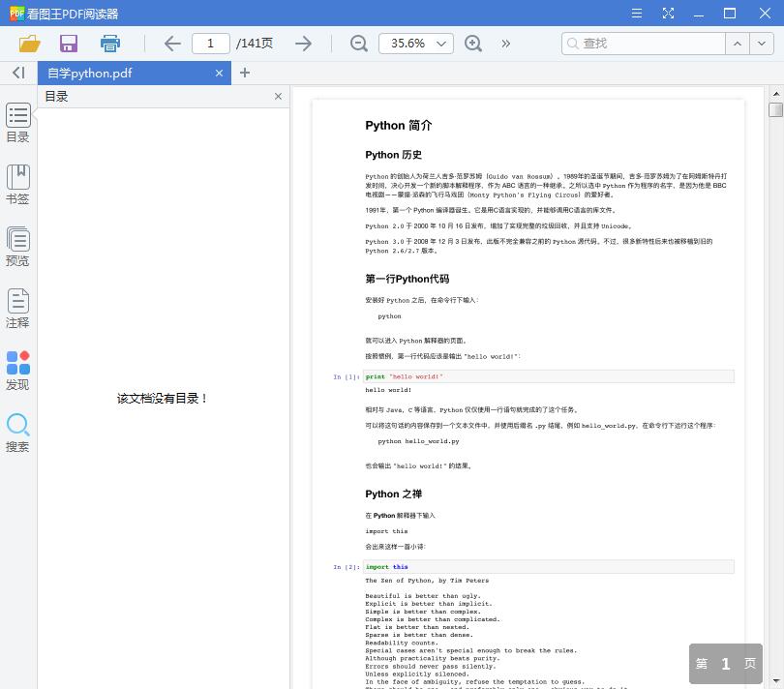Viewport: 784px width, 689px height.
Task: Open the 搜索 search panel
Action: [x=17, y=434]
